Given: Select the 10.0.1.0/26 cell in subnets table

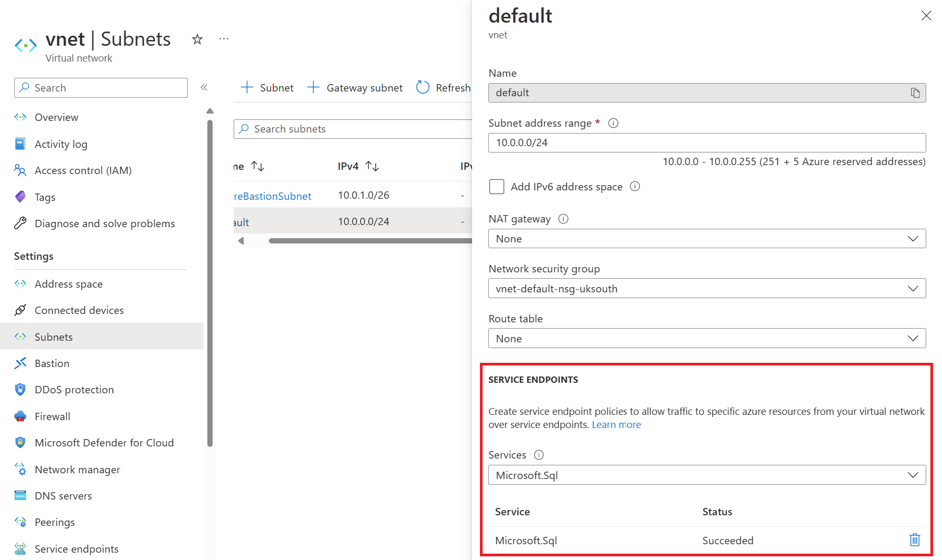Looking at the screenshot, I should pos(364,195).
